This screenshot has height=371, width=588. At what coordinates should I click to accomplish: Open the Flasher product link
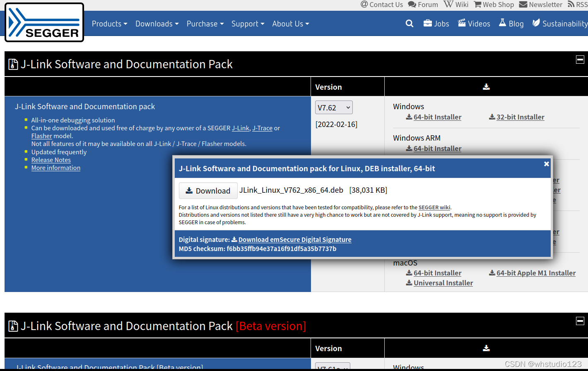pyautogui.click(x=42, y=136)
